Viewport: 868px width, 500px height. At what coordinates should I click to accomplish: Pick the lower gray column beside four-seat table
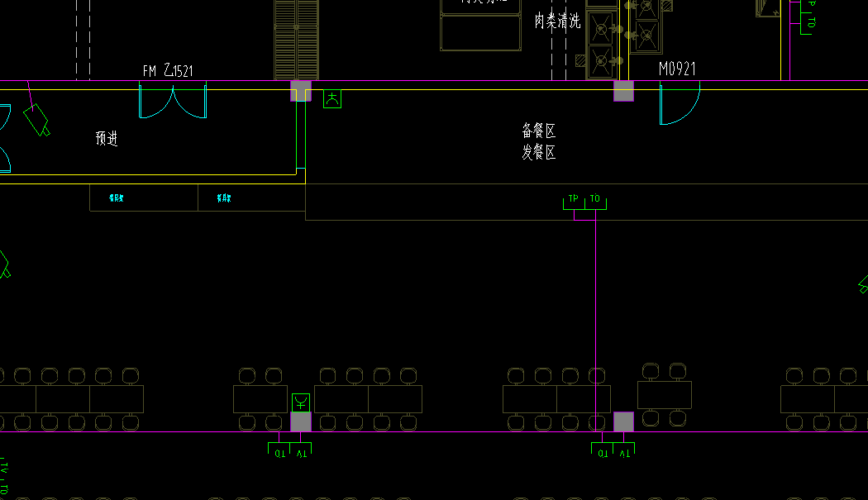623,422
